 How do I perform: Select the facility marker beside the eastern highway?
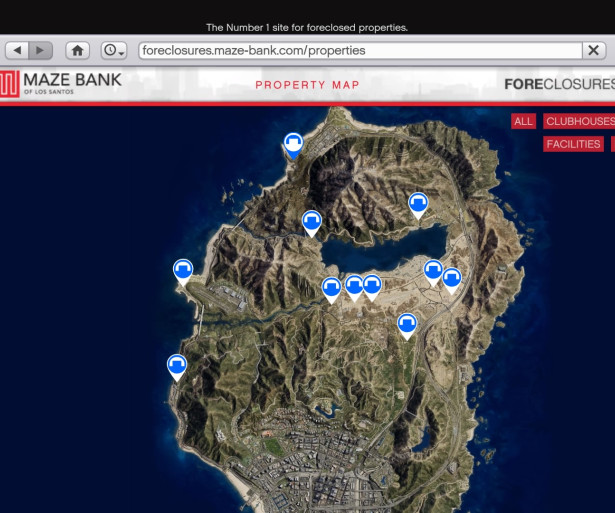407,326
